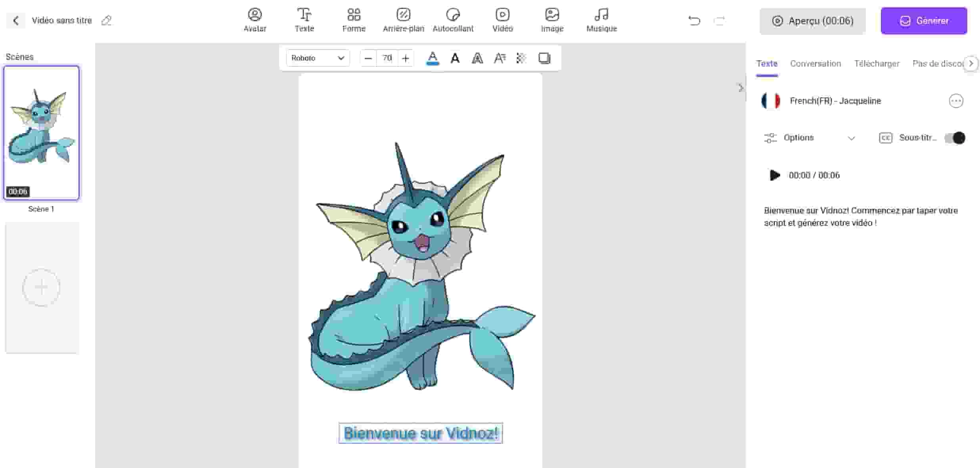Select the Scène 1 thumbnail
Screen dimensions: 980x468
[x=41, y=133]
